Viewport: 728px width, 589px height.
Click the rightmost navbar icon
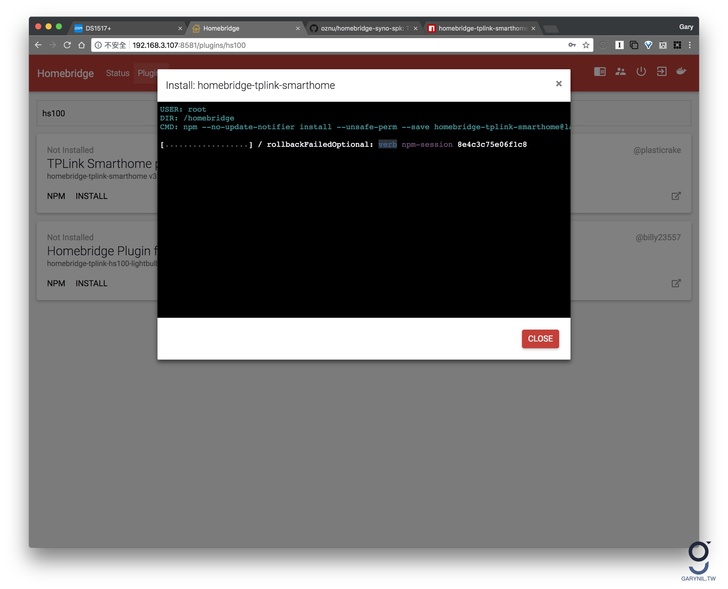click(681, 71)
